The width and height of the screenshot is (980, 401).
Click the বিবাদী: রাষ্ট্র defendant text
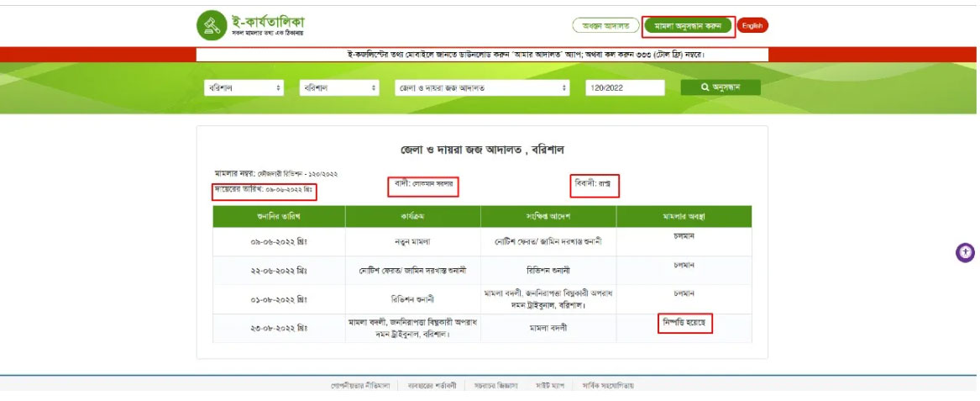click(592, 184)
